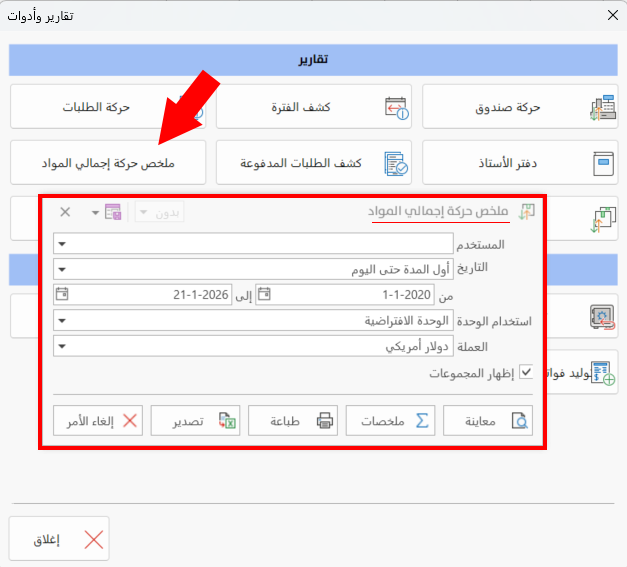Toggle the إظهار المجموعات checkbox
627x567 pixels.
tap(526, 372)
